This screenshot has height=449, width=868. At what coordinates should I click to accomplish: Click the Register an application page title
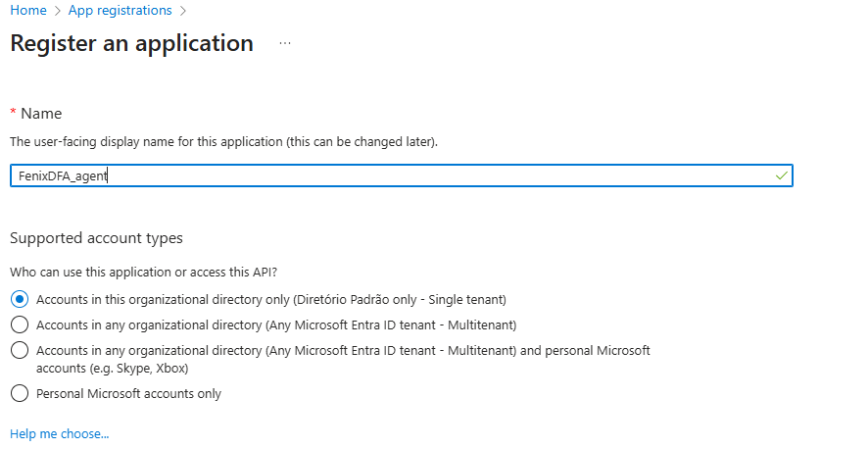pos(131,44)
